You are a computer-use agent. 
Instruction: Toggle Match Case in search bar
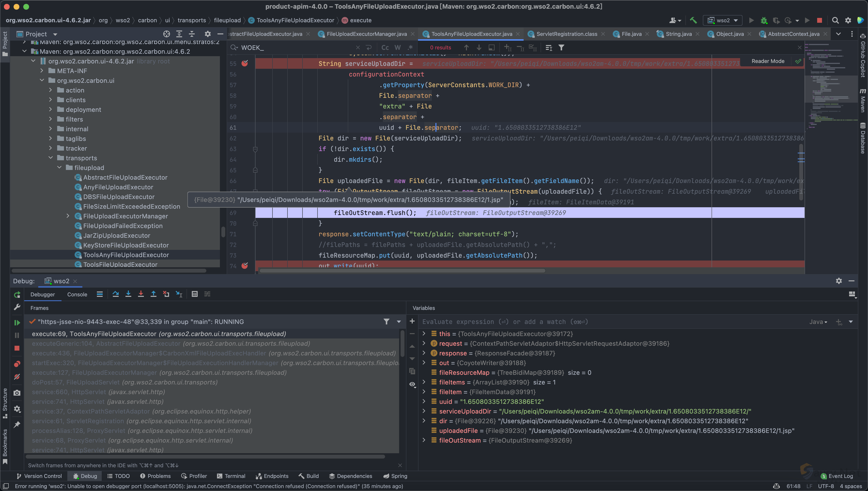pos(385,47)
